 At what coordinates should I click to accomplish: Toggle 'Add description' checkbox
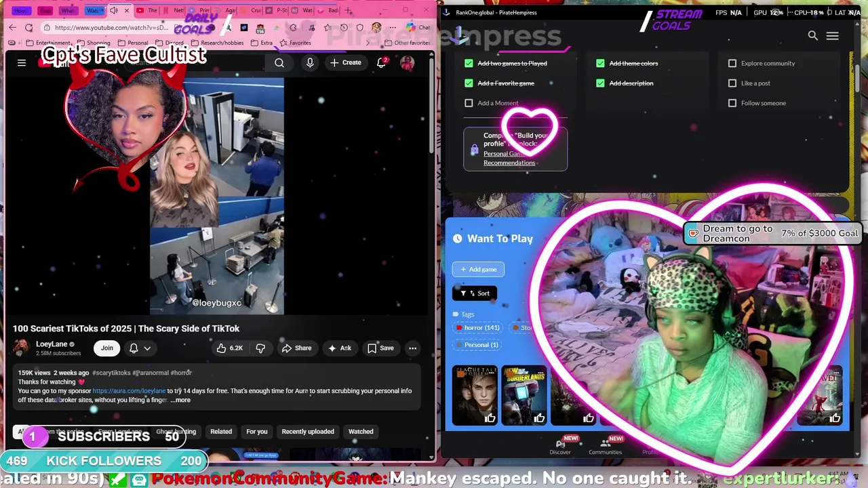600,83
